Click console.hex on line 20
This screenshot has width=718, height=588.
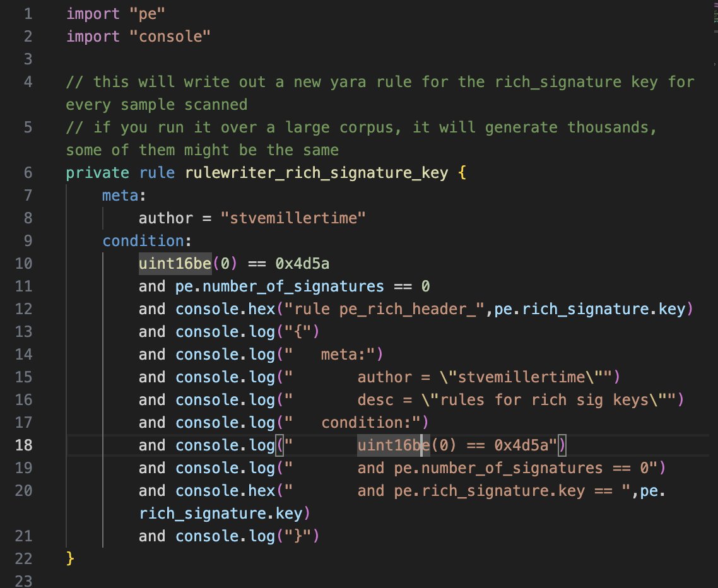[x=225, y=490]
